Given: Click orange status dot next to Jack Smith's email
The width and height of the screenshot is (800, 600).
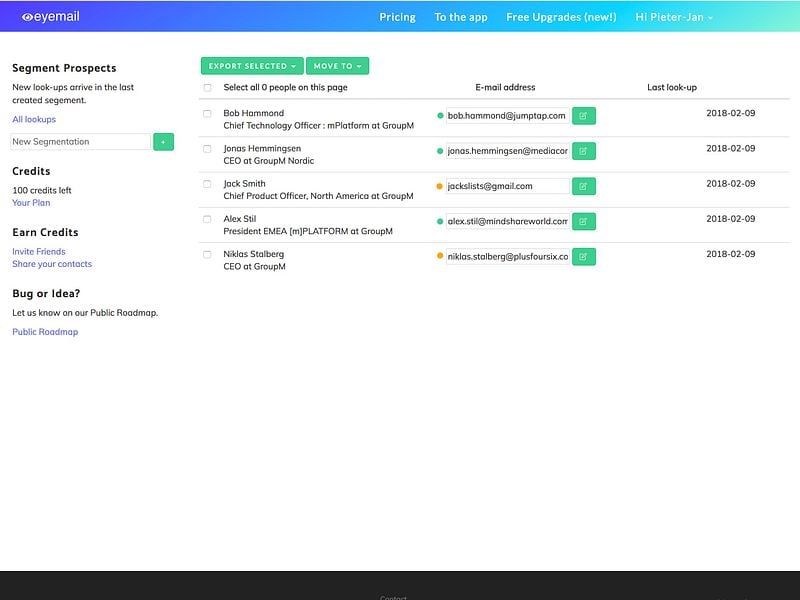Looking at the screenshot, I should 440,186.
